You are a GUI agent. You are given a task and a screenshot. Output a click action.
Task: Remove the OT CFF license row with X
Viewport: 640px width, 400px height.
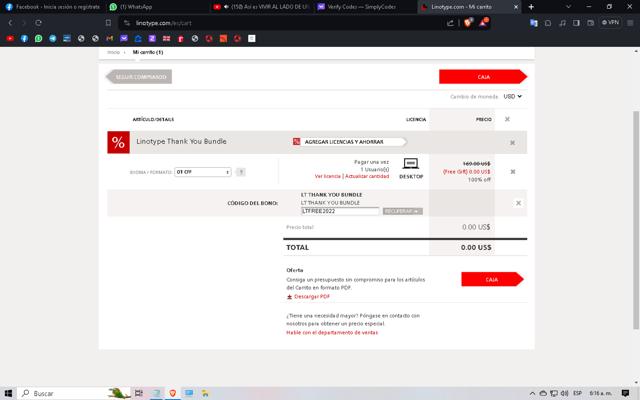click(513, 172)
